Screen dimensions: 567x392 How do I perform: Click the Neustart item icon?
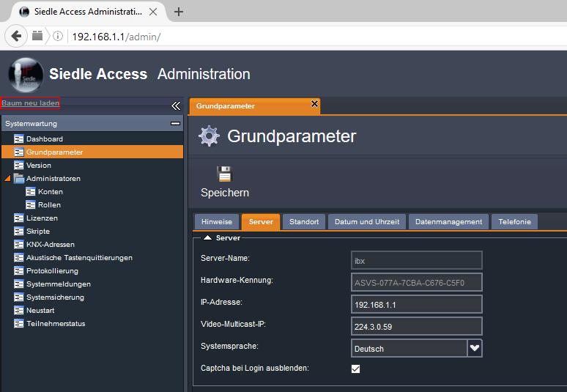coord(19,310)
